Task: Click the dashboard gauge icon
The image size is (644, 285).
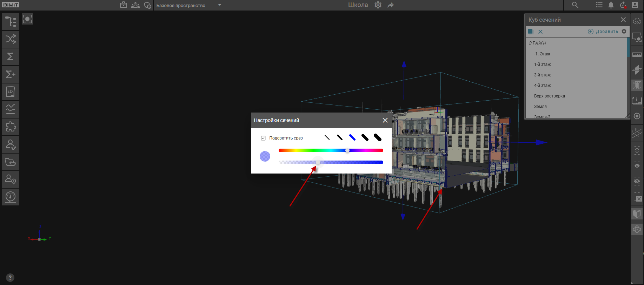Action: (x=11, y=197)
